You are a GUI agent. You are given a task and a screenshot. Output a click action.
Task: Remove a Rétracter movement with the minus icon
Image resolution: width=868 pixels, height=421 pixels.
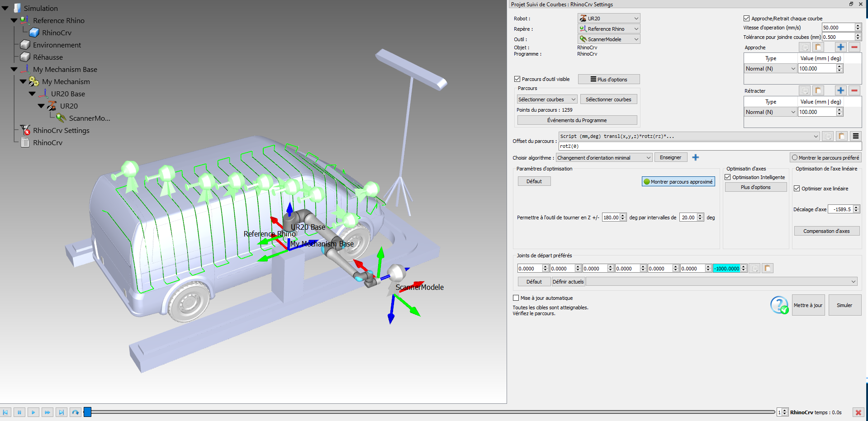pyautogui.click(x=854, y=90)
